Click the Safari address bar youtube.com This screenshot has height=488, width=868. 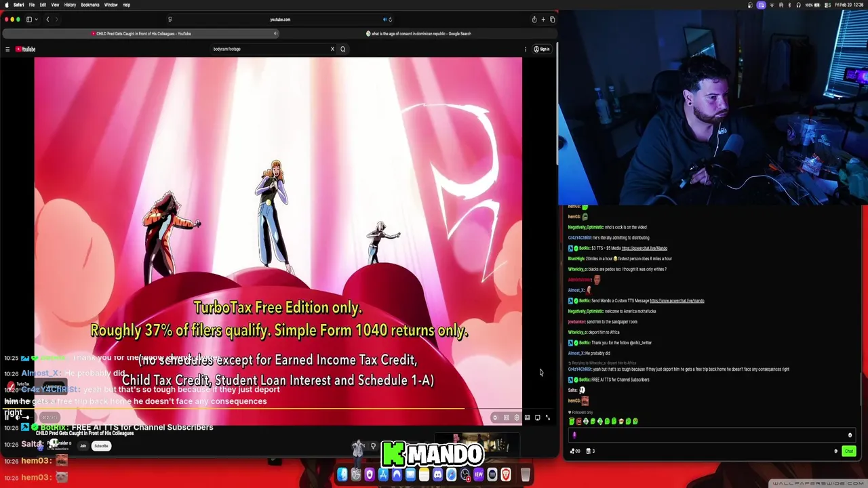280,20
